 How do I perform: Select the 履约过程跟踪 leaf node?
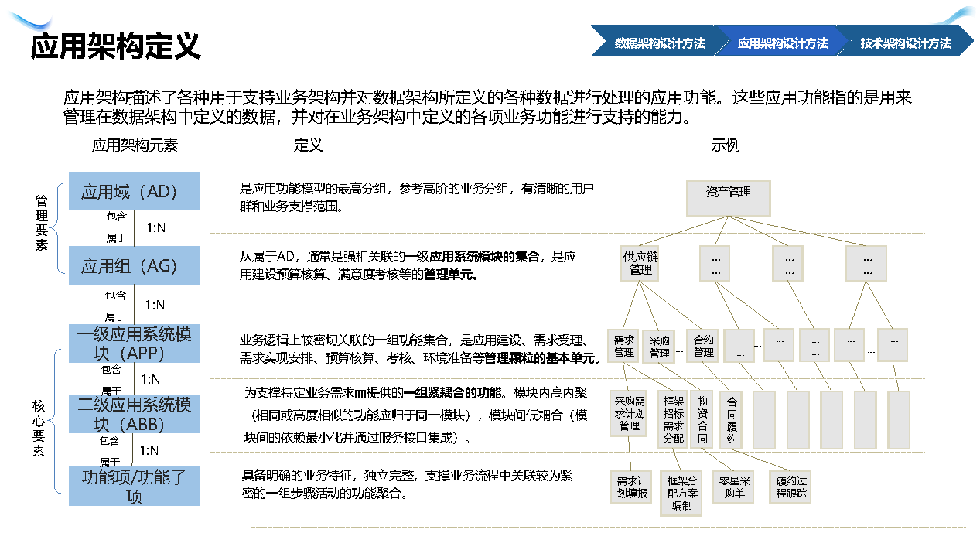tap(790, 487)
